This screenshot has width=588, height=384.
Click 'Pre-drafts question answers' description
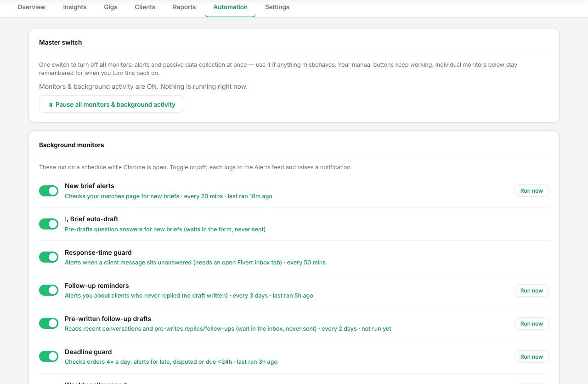click(x=165, y=229)
